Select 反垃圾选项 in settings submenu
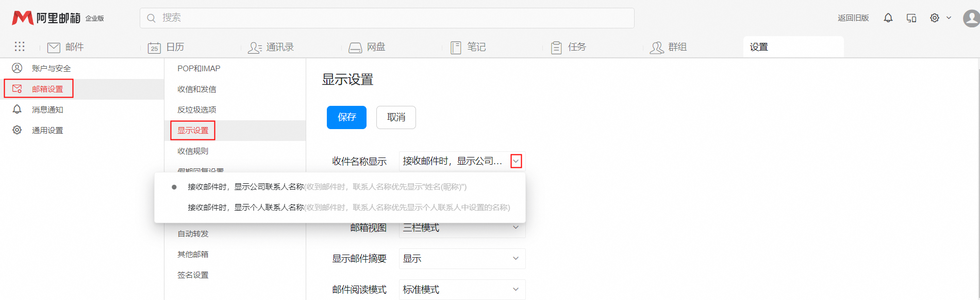Screen dimensions: 980x300 point(197,109)
